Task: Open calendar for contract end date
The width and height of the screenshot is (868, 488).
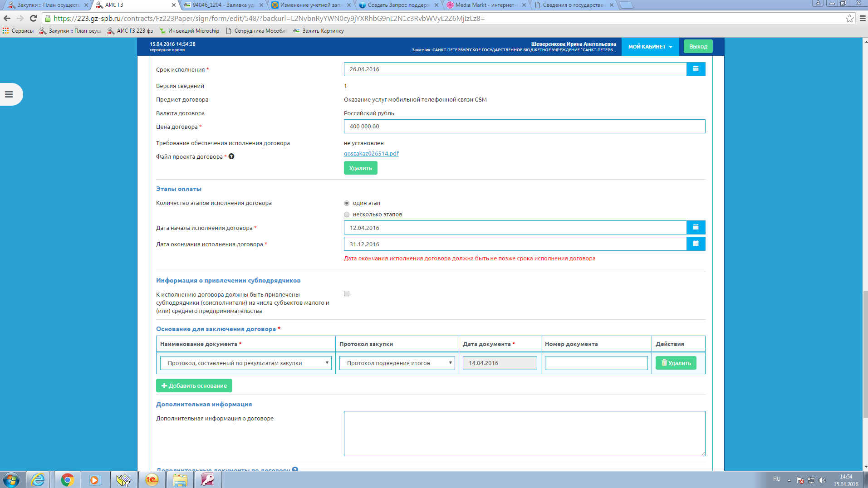Action: pos(696,244)
